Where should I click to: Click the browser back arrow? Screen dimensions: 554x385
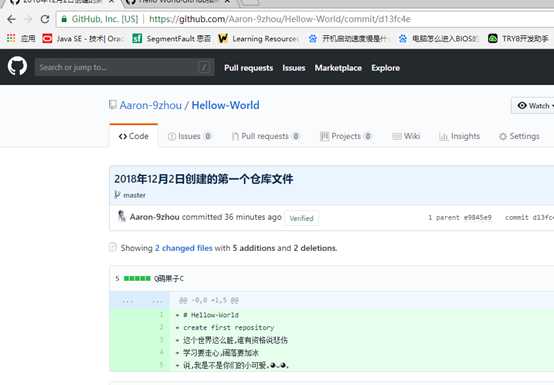click(11, 19)
